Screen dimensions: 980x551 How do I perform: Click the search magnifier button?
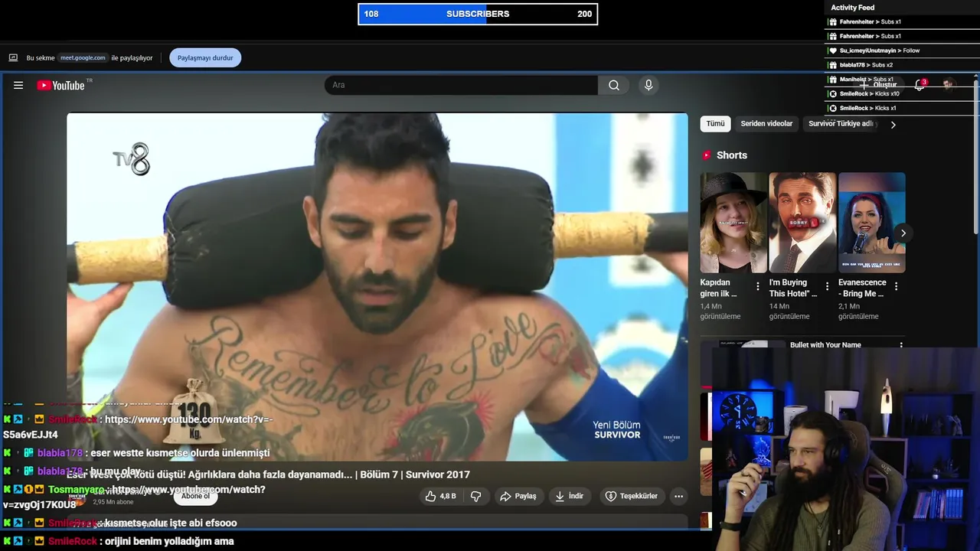click(x=614, y=85)
